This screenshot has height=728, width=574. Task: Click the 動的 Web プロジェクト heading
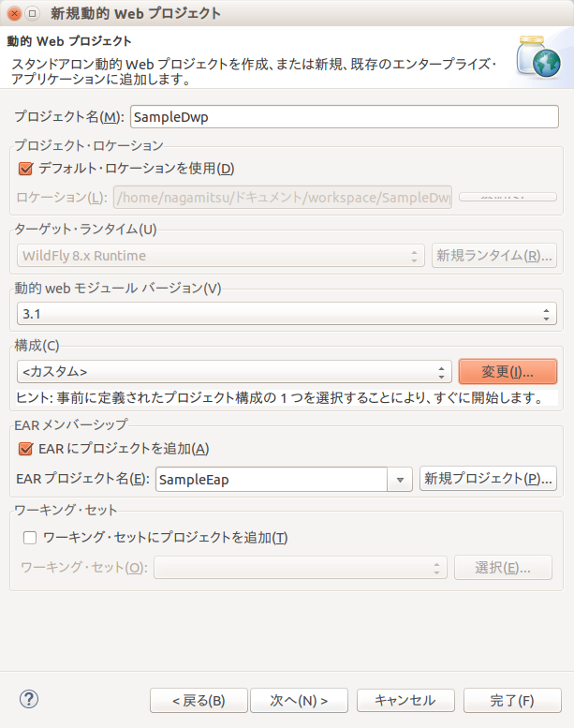tap(69, 41)
